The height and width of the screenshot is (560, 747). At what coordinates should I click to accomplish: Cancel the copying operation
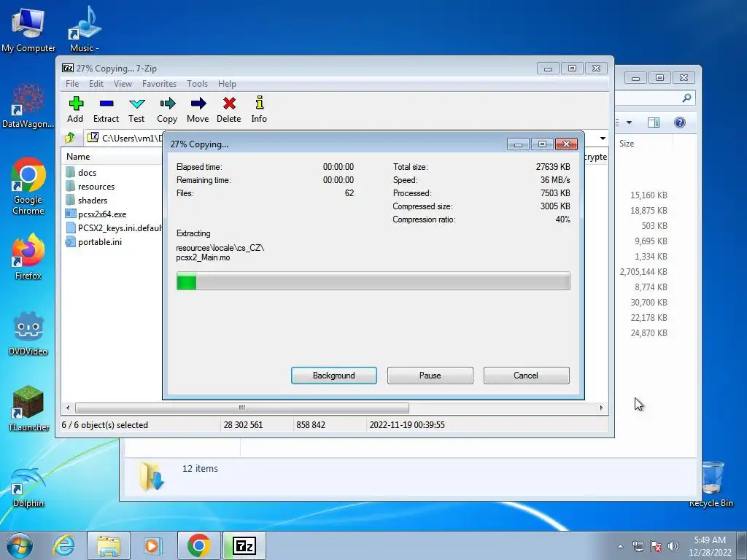pyautogui.click(x=526, y=376)
